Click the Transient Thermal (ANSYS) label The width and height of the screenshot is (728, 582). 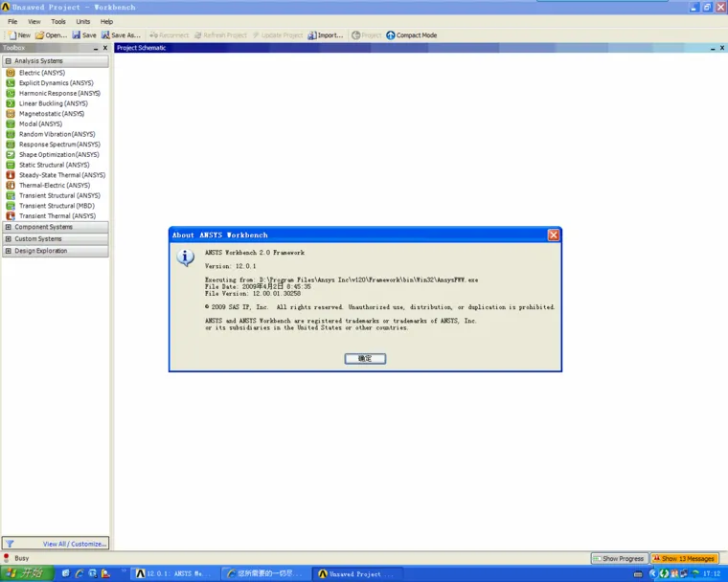tap(57, 215)
